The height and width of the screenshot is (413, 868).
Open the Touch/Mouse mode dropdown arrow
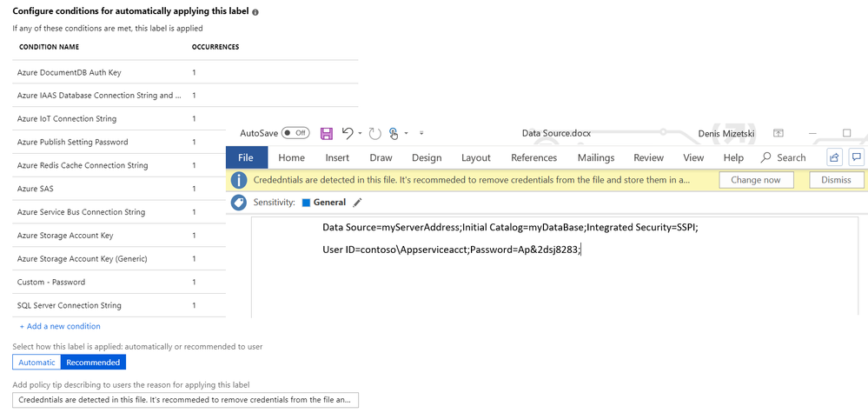(406, 133)
